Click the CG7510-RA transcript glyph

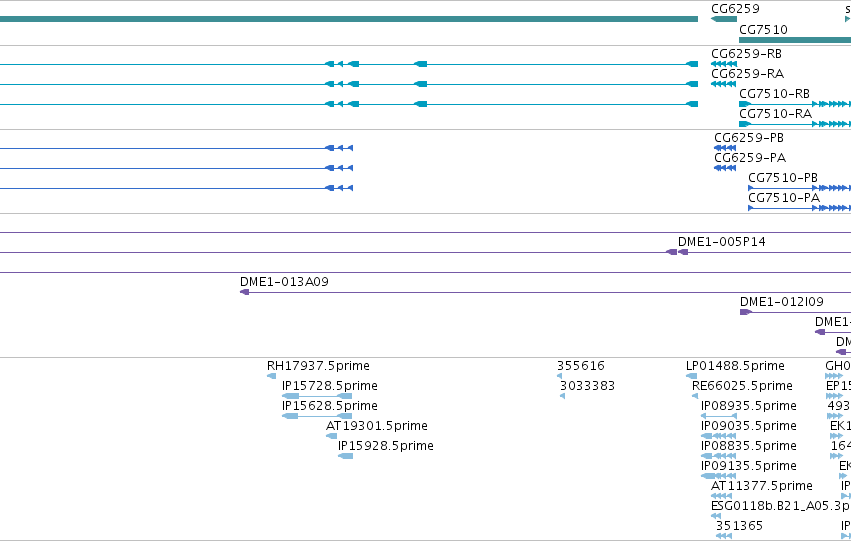(x=795, y=124)
